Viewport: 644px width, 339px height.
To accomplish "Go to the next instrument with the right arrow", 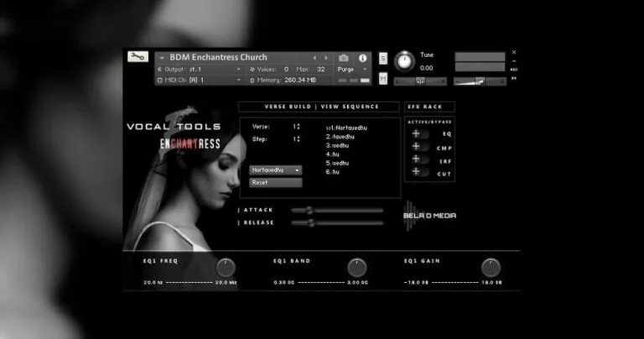I will pos(326,58).
